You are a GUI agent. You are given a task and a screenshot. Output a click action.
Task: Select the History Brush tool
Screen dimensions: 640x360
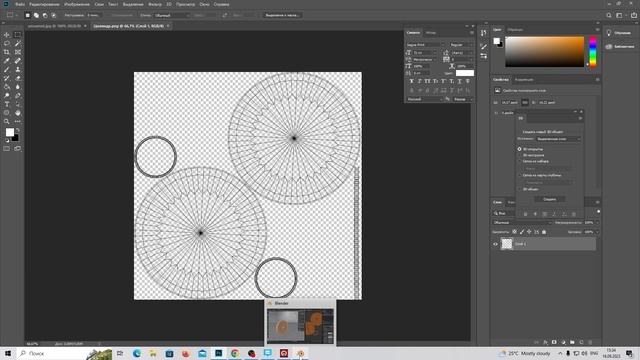coord(7,78)
